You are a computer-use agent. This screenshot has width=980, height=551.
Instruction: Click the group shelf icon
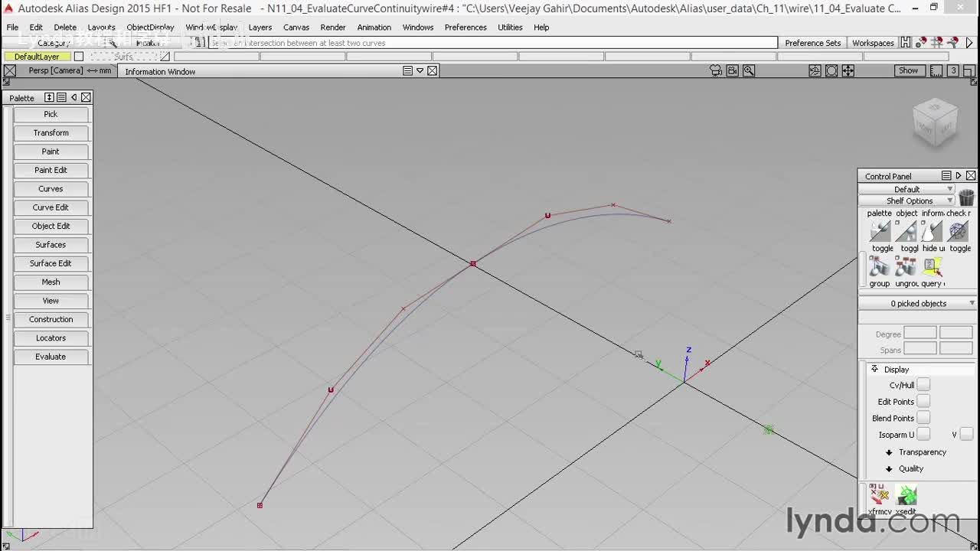point(880,266)
